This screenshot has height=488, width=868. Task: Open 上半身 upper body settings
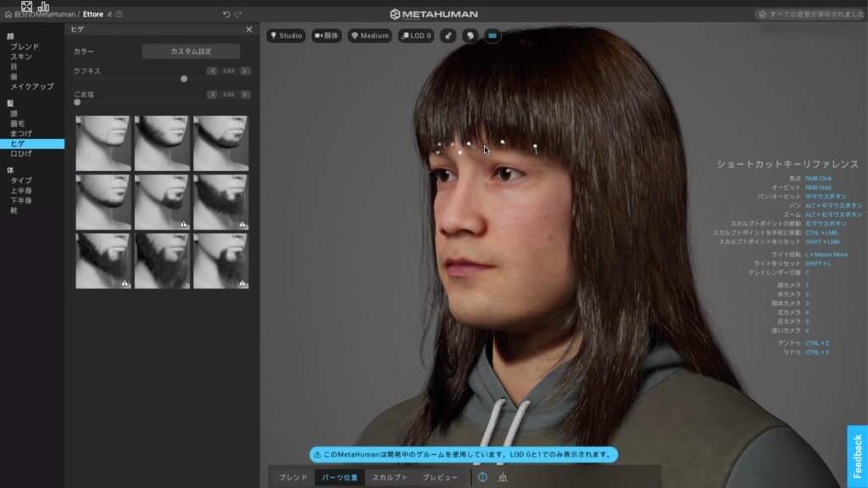point(21,191)
